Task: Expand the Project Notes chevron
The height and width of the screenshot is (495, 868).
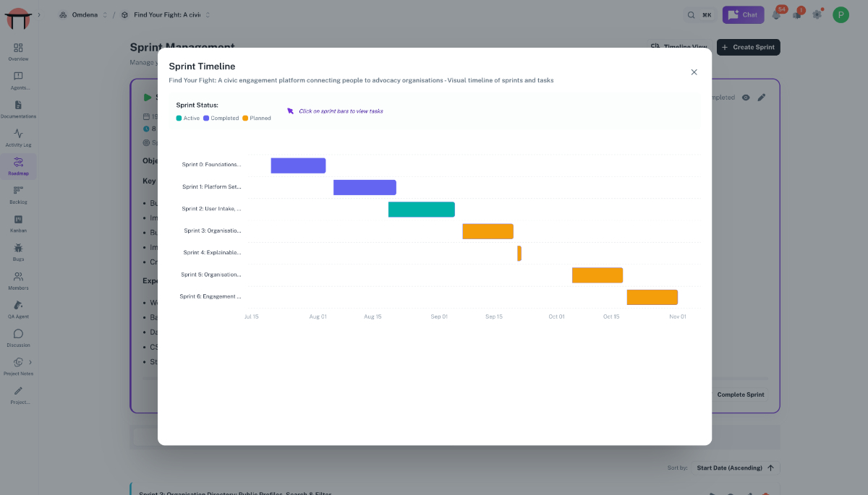Action: (x=30, y=362)
